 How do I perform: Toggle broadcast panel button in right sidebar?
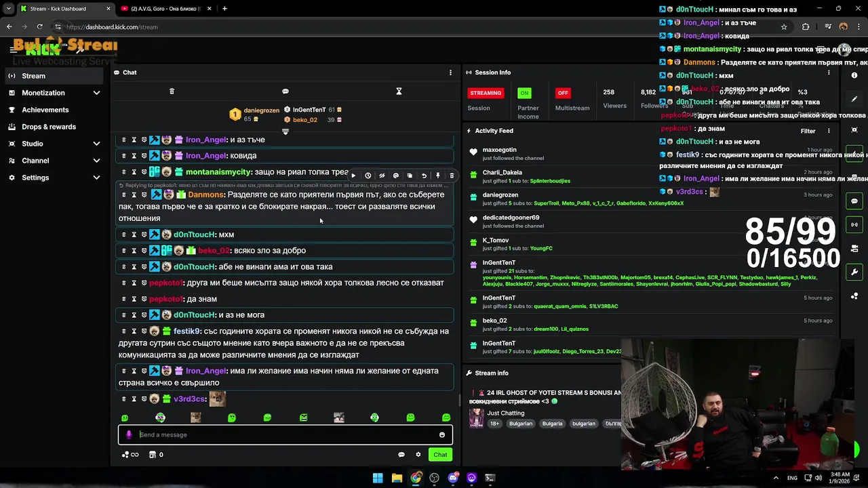pyautogui.click(x=854, y=224)
